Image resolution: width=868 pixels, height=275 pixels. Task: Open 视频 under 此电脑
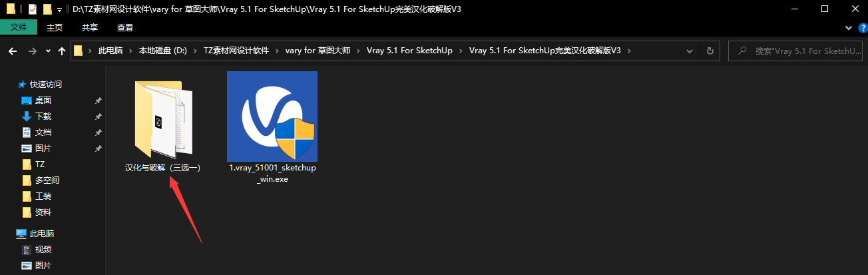point(43,250)
